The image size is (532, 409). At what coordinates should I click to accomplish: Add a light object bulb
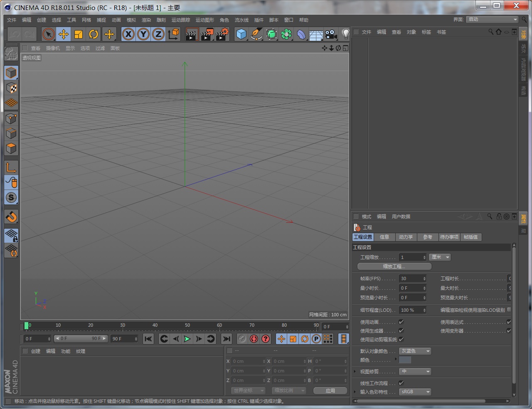[x=345, y=34]
